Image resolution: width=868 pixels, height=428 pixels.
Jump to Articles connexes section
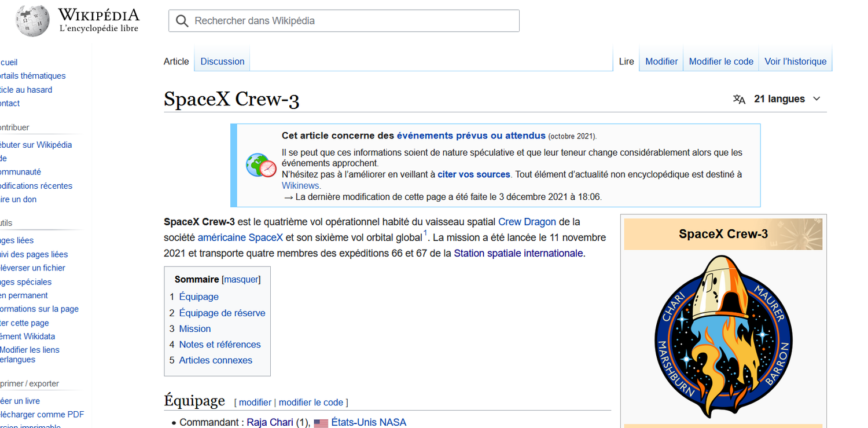(211, 360)
